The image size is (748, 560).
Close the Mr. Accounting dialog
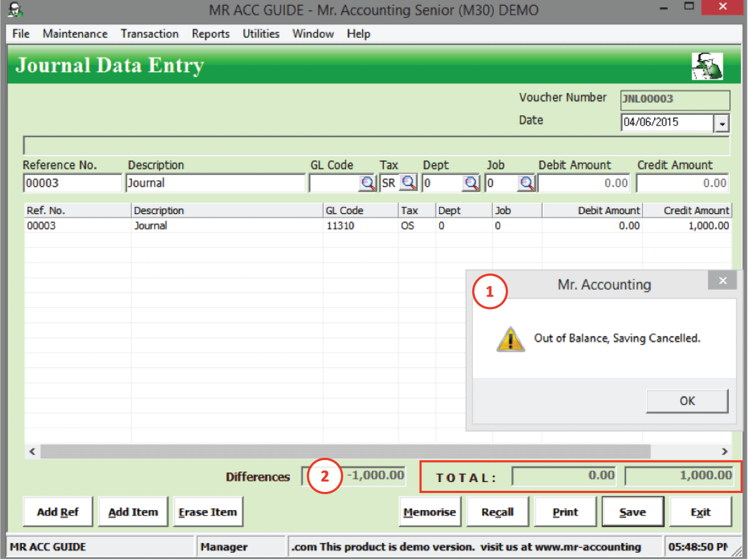tap(723, 281)
